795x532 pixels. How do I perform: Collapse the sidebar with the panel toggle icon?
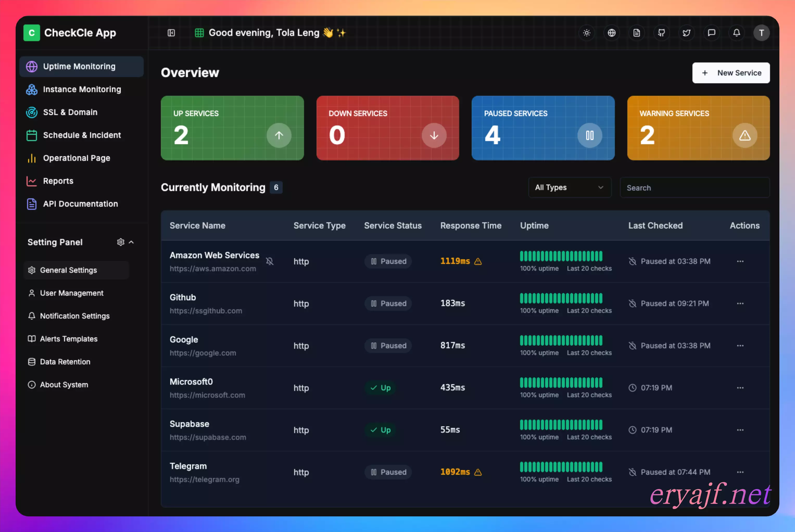click(x=171, y=33)
